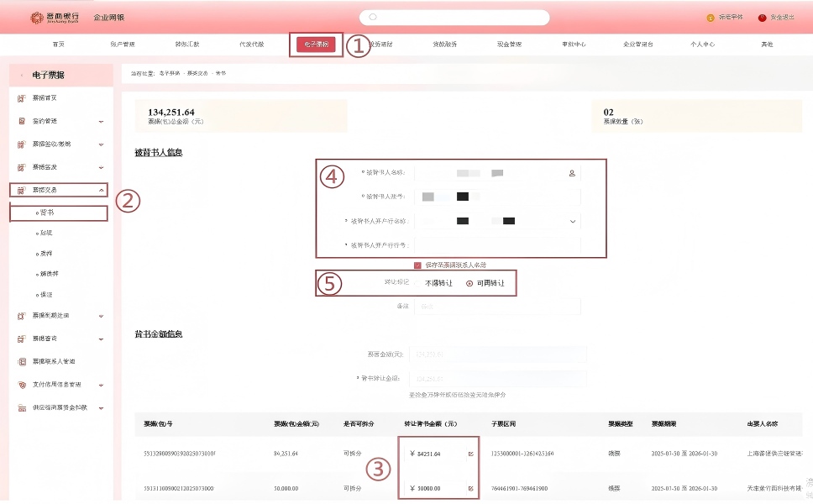The width and height of the screenshot is (813, 504).
Task: Open the 背书 submenu item in sidebar
Action: (x=47, y=213)
